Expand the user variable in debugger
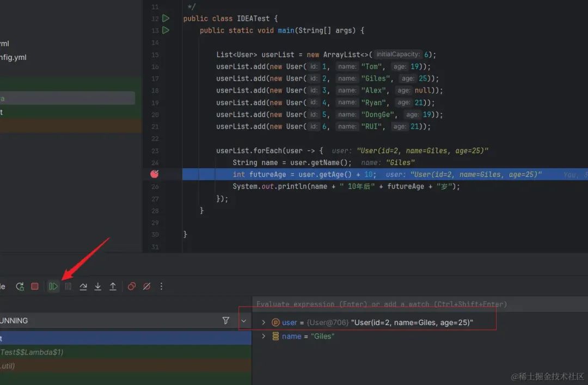588x385 pixels. click(264, 322)
